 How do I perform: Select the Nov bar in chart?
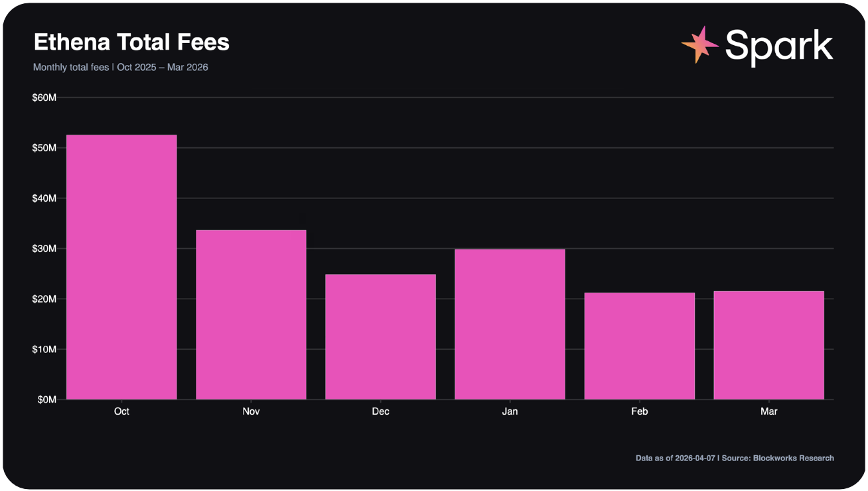point(251,315)
